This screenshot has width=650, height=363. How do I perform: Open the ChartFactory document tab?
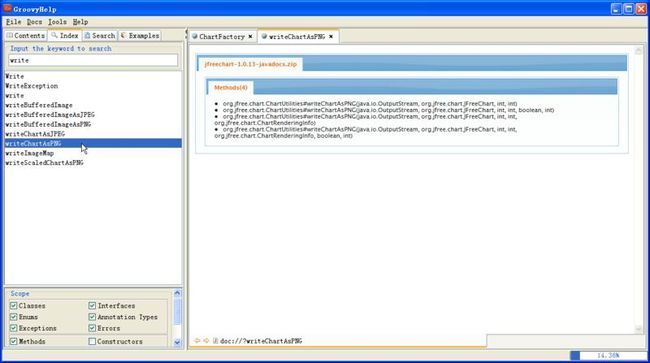point(222,36)
